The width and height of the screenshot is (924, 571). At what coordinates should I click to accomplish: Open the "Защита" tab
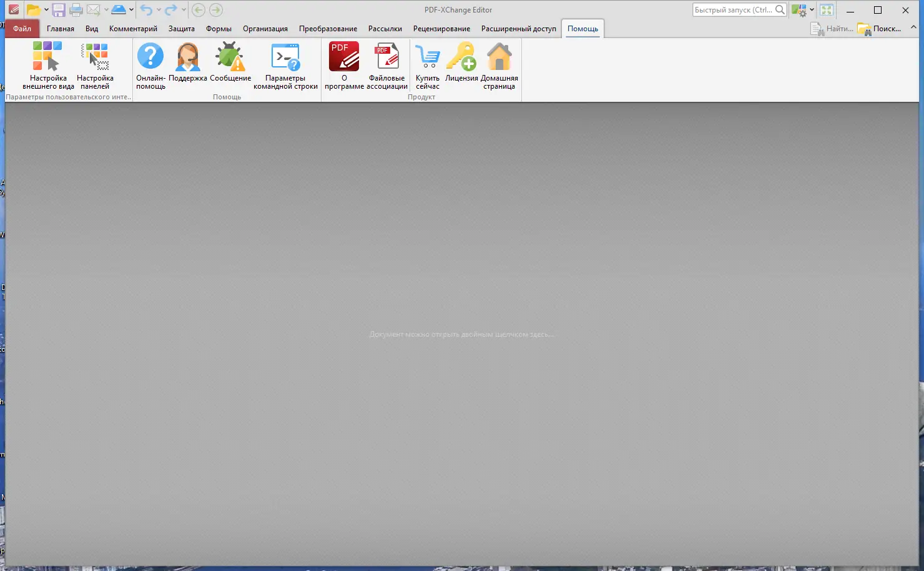pyautogui.click(x=182, y=29)
